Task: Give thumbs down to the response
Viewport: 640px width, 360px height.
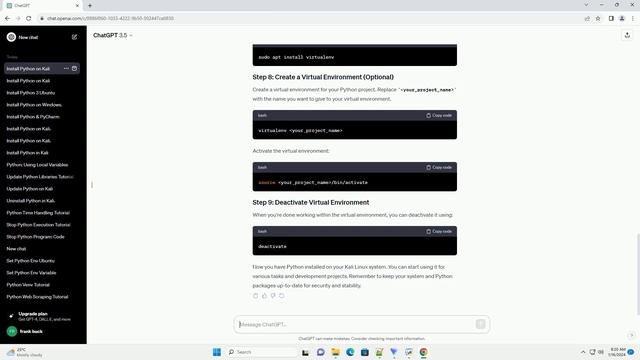Action: (x=273, y=296)
